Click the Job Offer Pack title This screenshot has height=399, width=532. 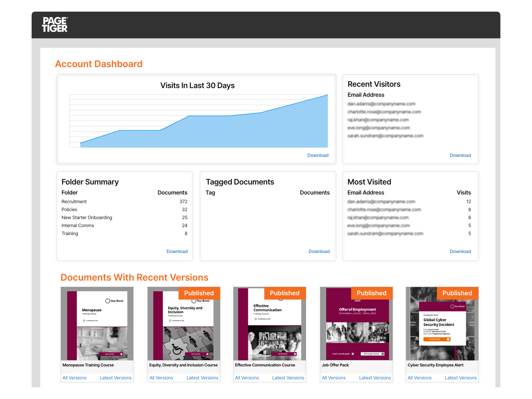(335, 365)
